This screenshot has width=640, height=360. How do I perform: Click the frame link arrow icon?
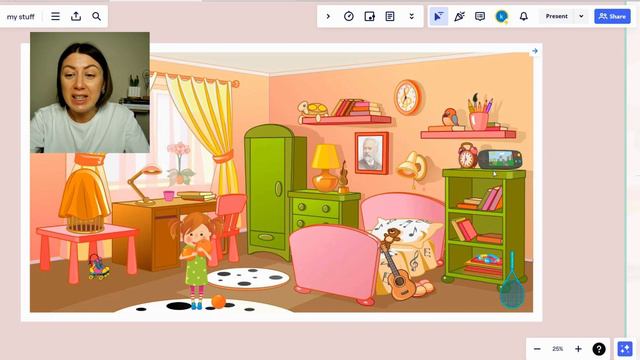click(x=535, y=51)
